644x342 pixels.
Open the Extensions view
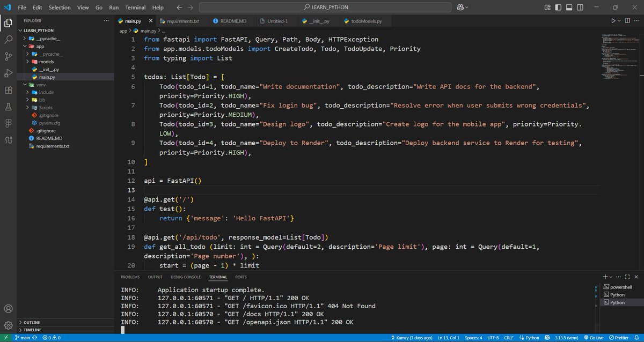pos(8,90)
